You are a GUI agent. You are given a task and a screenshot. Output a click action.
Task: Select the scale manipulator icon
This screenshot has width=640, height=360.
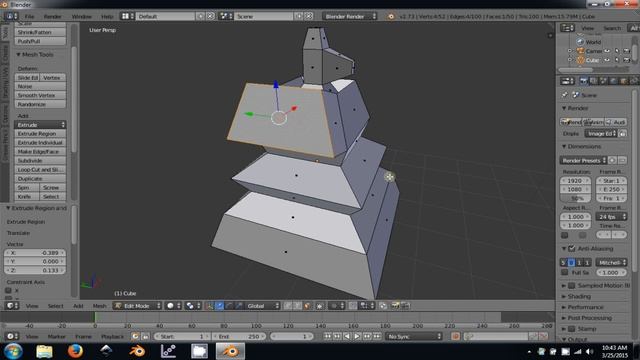[239, 306]
